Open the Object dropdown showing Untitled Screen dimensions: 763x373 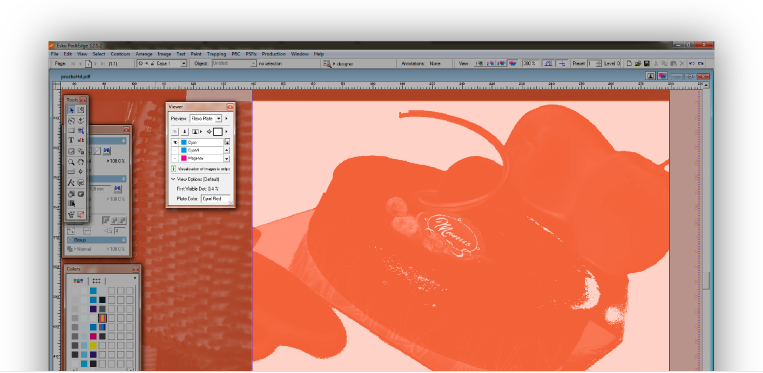click(x=234, y=64)
